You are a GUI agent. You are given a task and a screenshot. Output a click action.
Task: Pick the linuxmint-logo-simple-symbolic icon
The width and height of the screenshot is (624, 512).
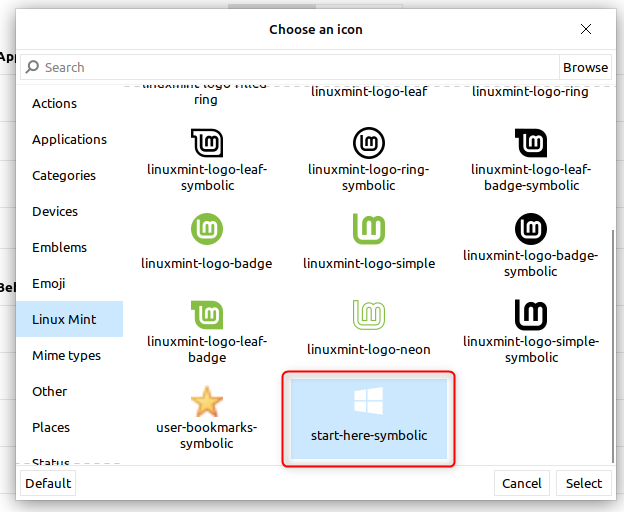531,317
